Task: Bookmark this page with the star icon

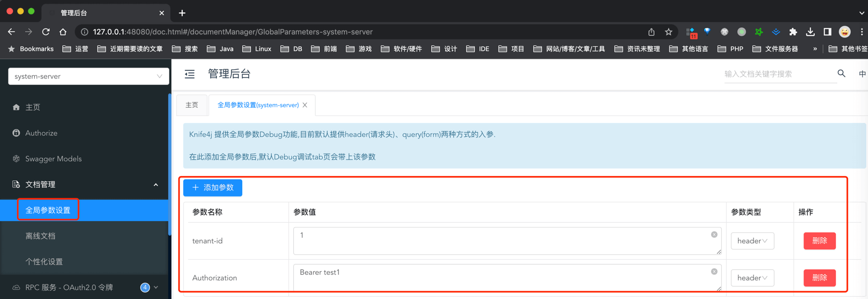Action: (668, 32)
